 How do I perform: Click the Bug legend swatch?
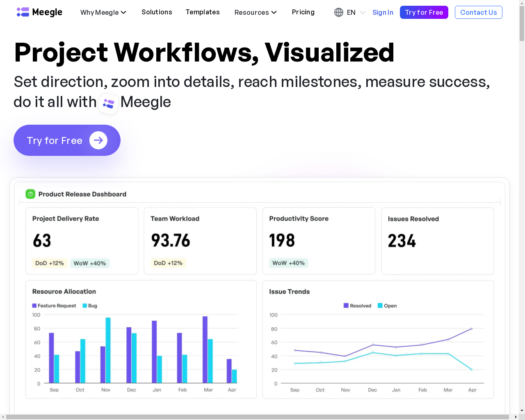85,306
